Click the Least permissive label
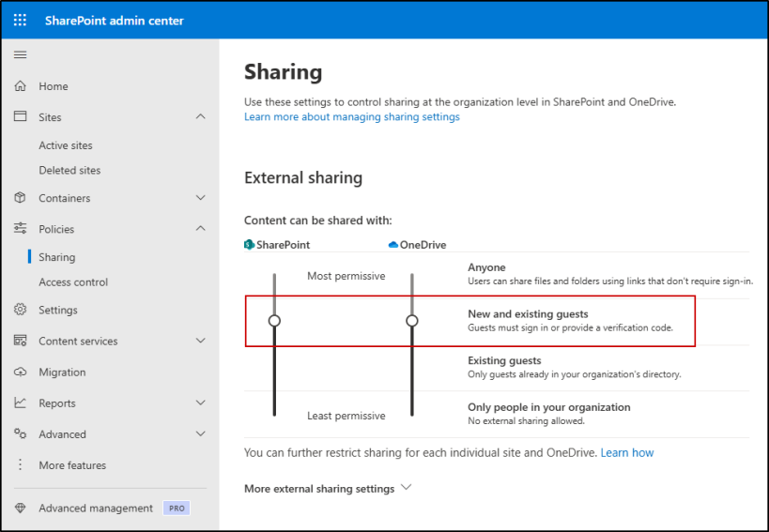 [x=346, y=416]
